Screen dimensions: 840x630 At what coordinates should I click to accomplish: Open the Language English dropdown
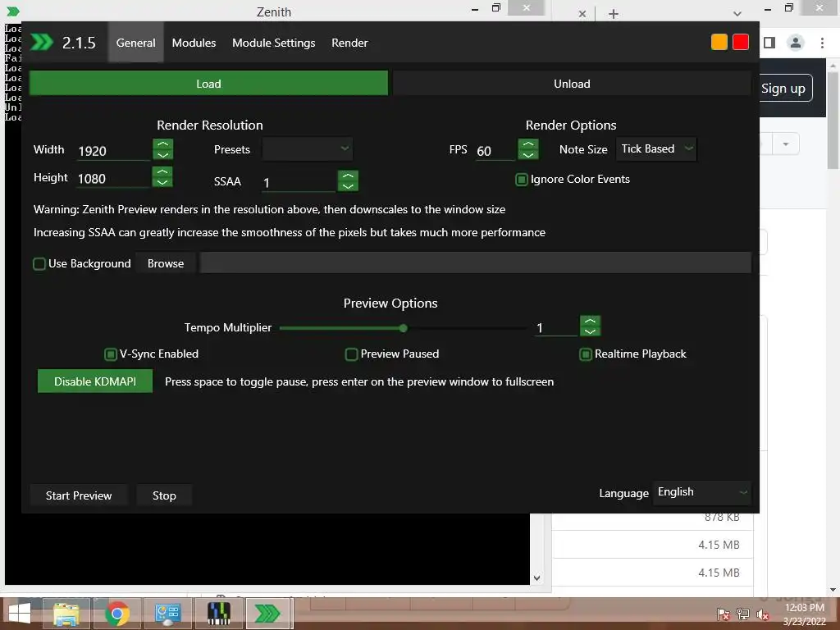pos(702,492)
